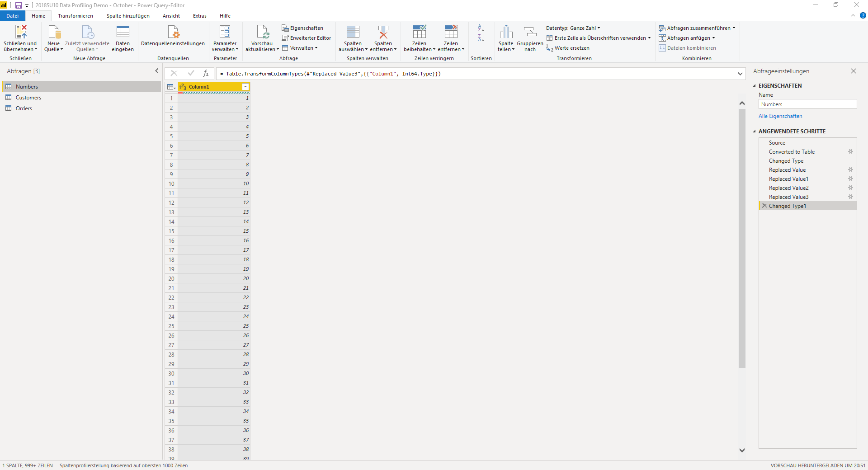
Task: Select the Source step
Action: coord(808,143)
